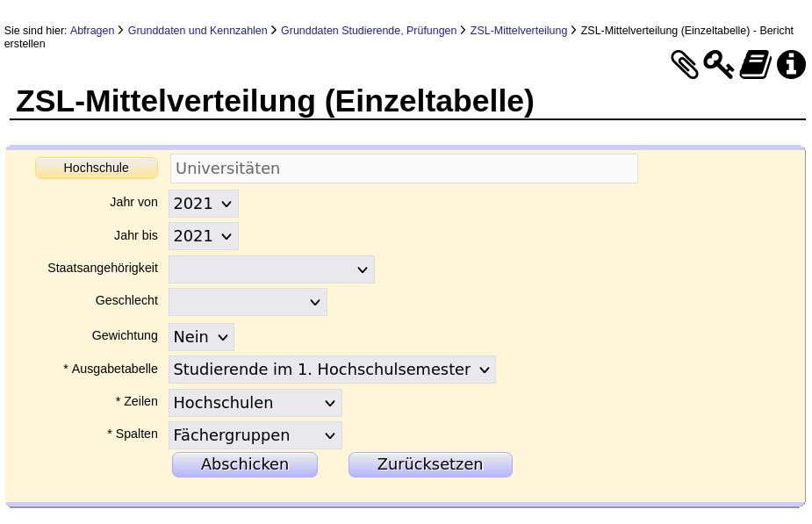Click the key icon
812x524 pixels.
[x=718, y=64]
